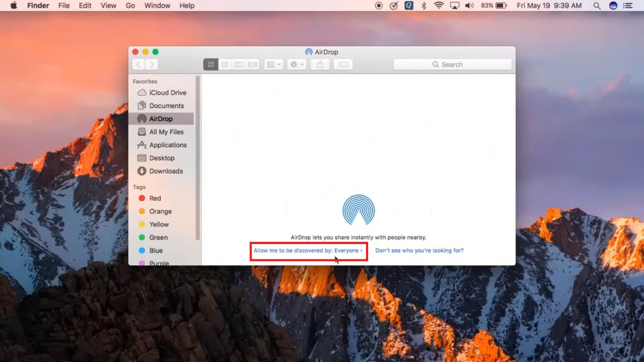Click the Tags sidebar heading
This screenshot has height=362, width=644.
[139, 187]
